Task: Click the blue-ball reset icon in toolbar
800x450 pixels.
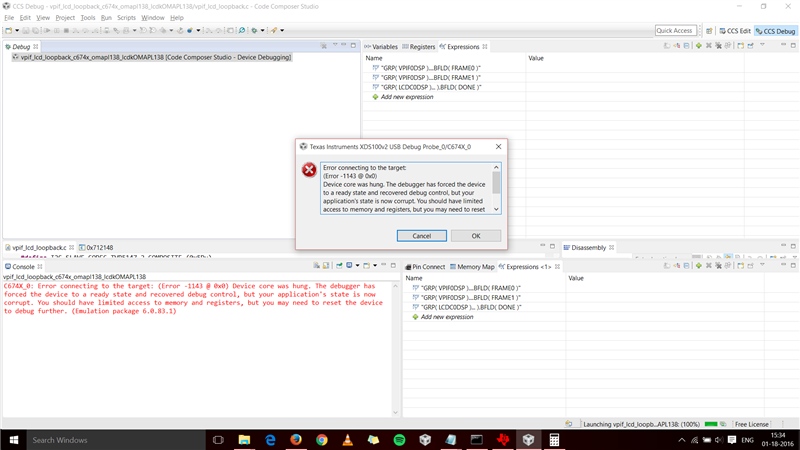Action: point(190,31)
